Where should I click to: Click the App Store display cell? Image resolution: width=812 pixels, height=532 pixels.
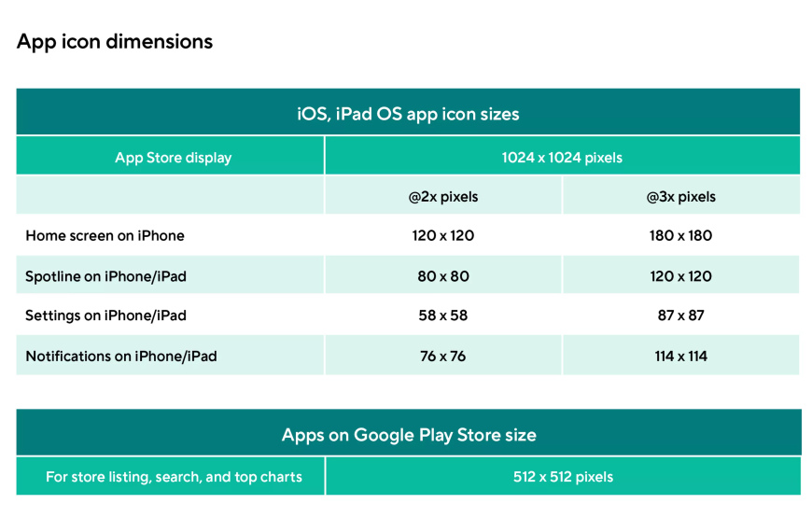[173, 158]
